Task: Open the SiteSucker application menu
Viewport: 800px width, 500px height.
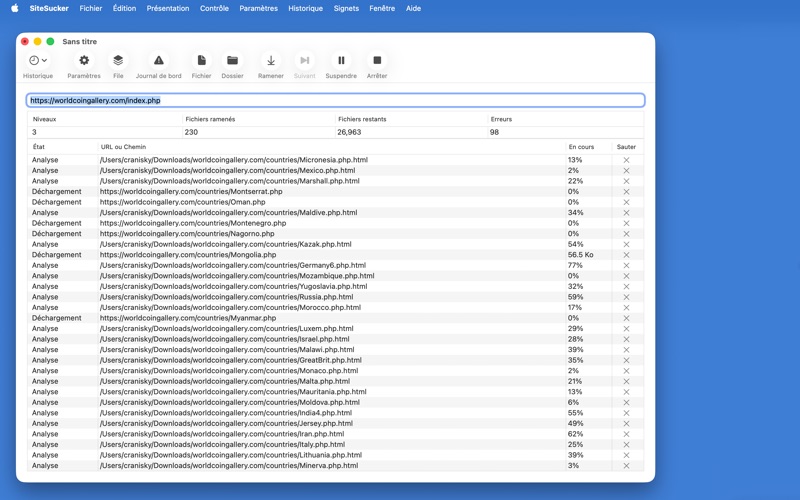Action: click(x=49, y=8)
